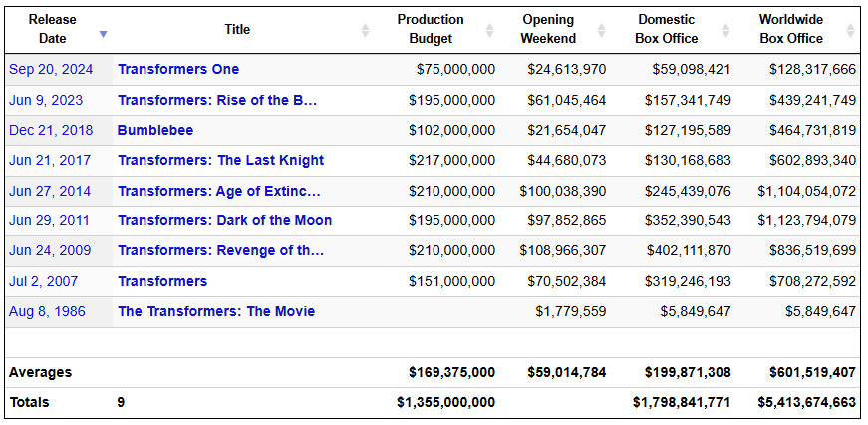
Task: Open Transformers: The Last Knight link
Action: pos(220,161)
